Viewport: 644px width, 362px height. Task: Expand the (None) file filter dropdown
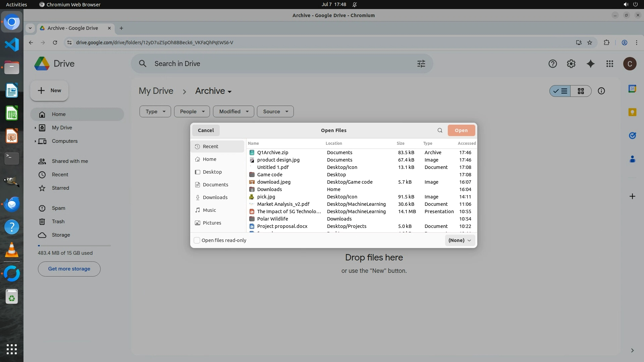point(460,240)
